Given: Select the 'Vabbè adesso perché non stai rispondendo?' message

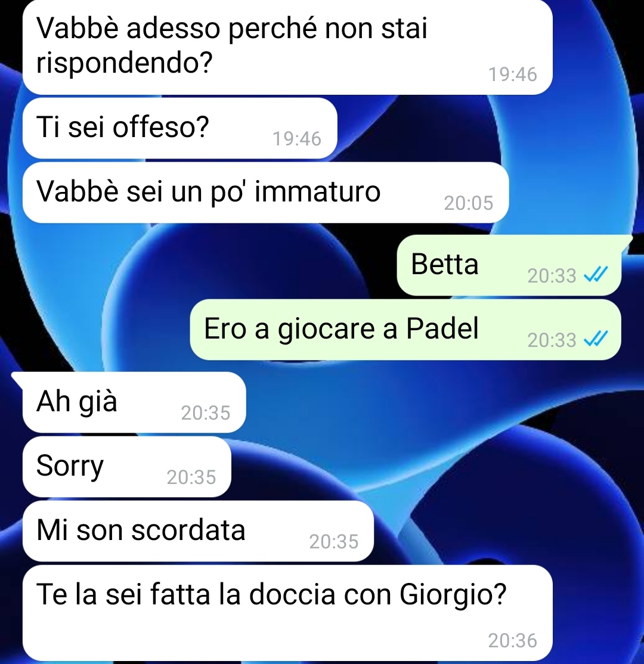Looking at the screenshot, I should coord(287,47).
